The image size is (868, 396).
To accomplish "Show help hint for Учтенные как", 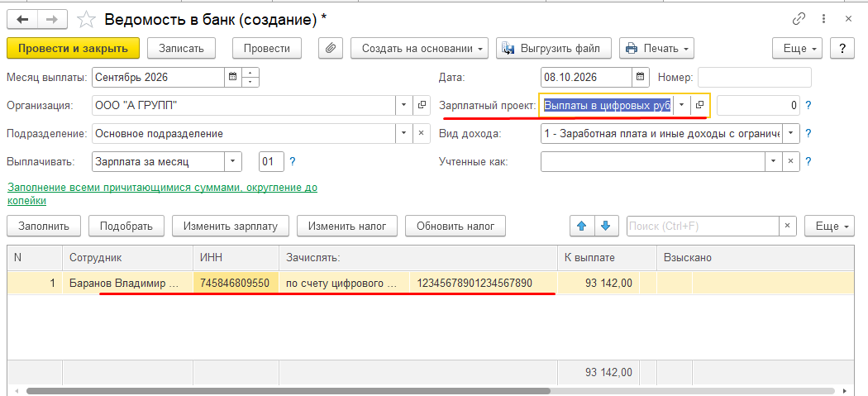I will coord(808,162).
